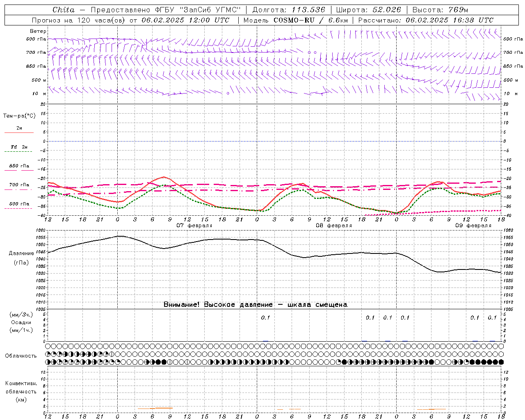Click the Ветер panel label

point(38,31)
